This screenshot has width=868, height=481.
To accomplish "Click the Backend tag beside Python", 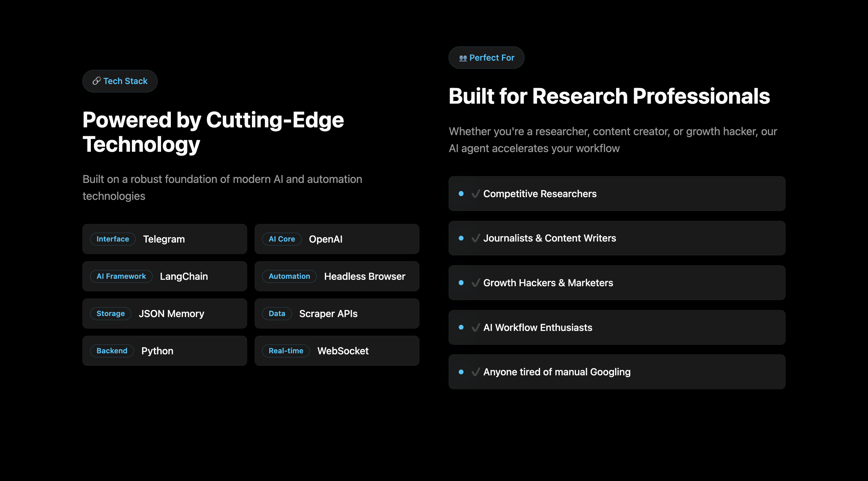I will (112, 351).
